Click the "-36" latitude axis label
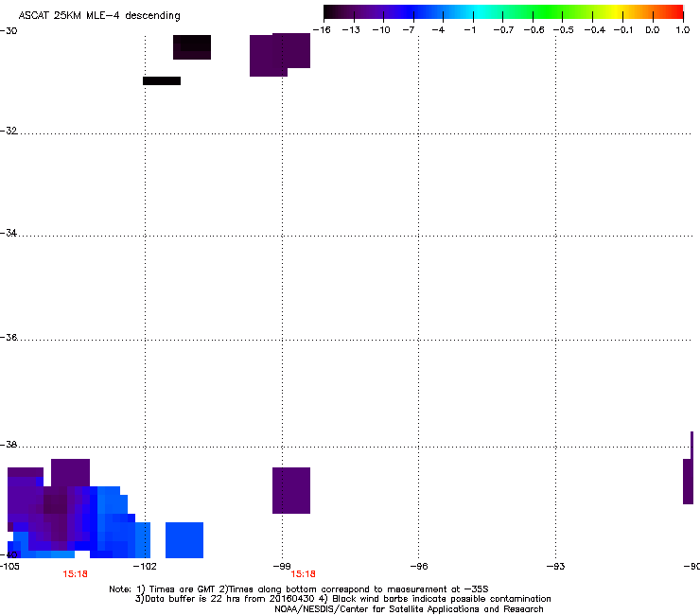Viewport: 700px width, 615px height. pyautogui.click(x=9, y=337)
